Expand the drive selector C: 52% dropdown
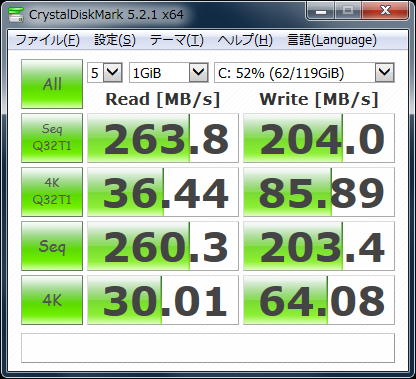The width and height of the screenshot is (416, 379). 385,72
